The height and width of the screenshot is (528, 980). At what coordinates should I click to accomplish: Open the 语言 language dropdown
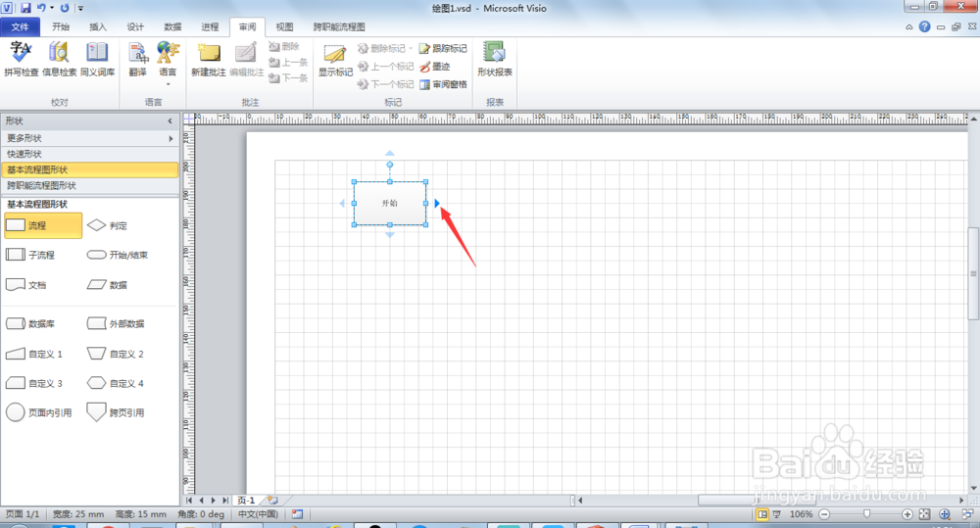coord(168,63)
